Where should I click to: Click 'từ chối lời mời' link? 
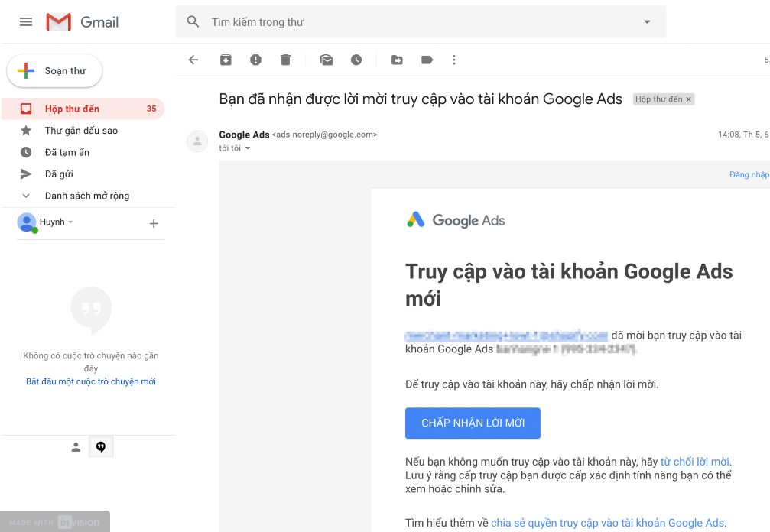pos(694,462)
